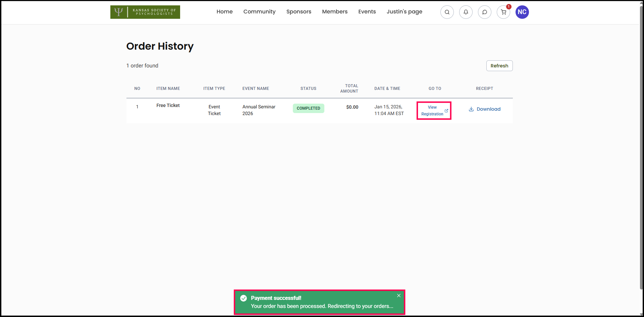
Task: Open the shopping cart icon
Action: (x=503, y=12)
